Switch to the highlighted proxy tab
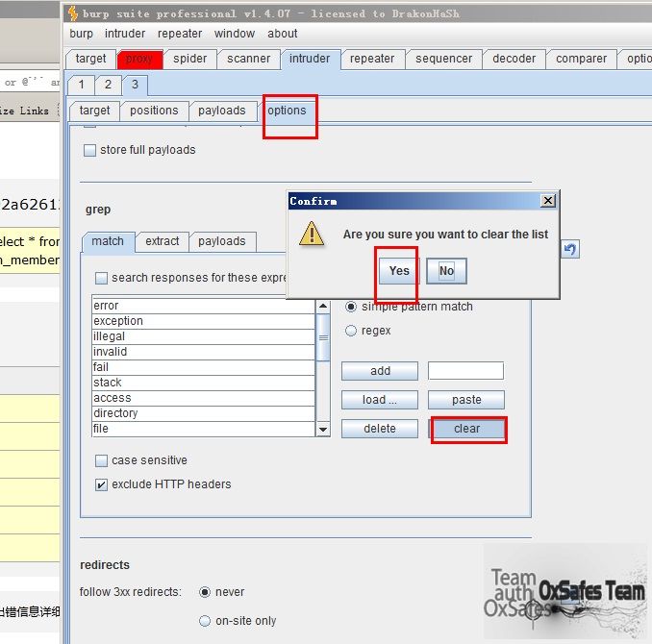Viewport: 652px width, 644px height. click(139, 59)
